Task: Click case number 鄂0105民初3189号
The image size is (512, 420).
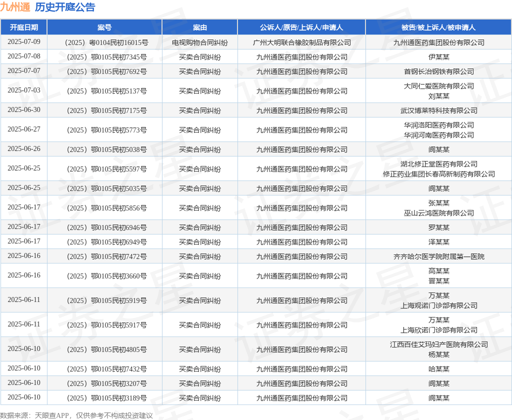Action: coord(119,398)
